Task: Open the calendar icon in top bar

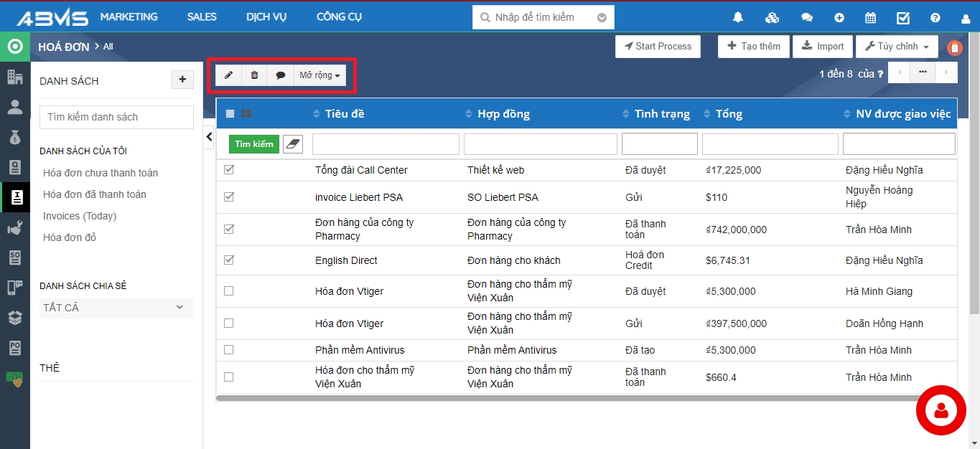Action: pos(870,18)
